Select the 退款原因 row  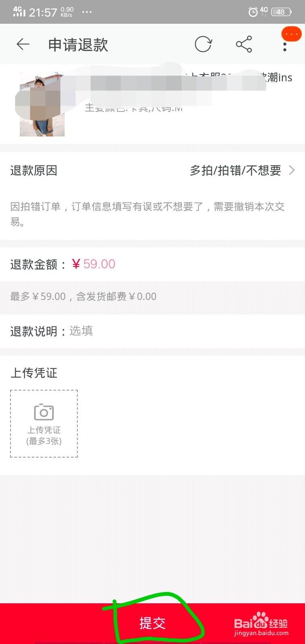pyautogui.click(x=152, y=171)
